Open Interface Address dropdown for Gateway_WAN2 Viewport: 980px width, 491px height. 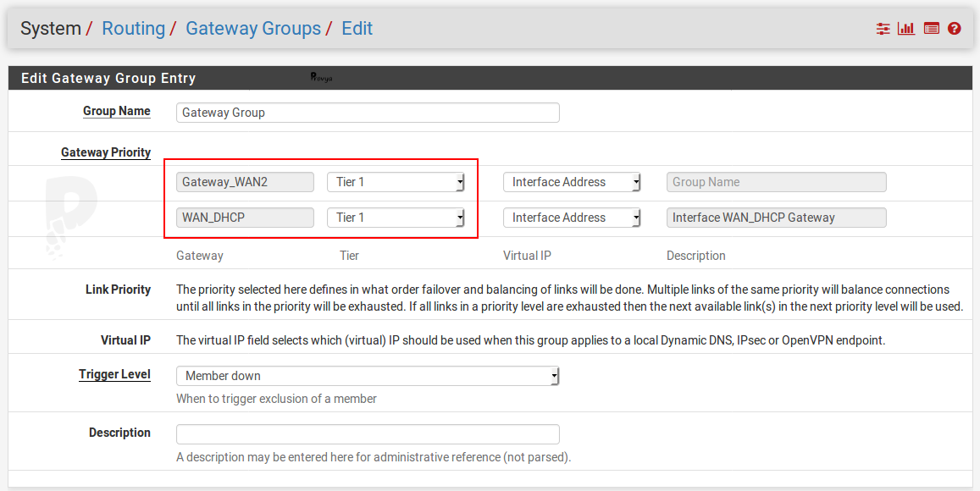pos(572,181)
